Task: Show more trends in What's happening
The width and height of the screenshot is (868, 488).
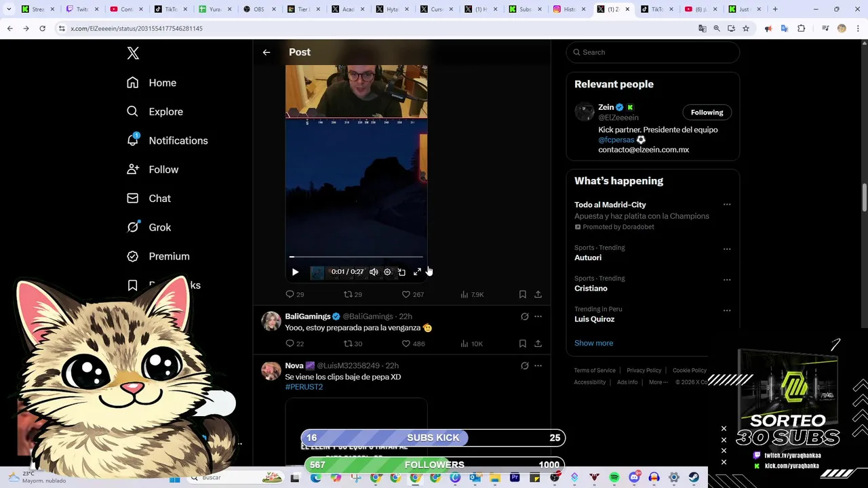Action: (x=593, y=343)
